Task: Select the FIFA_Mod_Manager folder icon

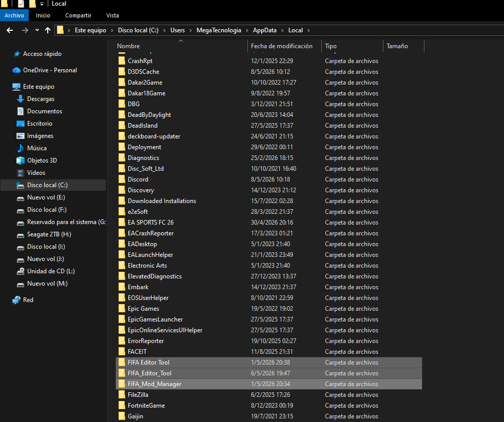Action: pos(122,384)
